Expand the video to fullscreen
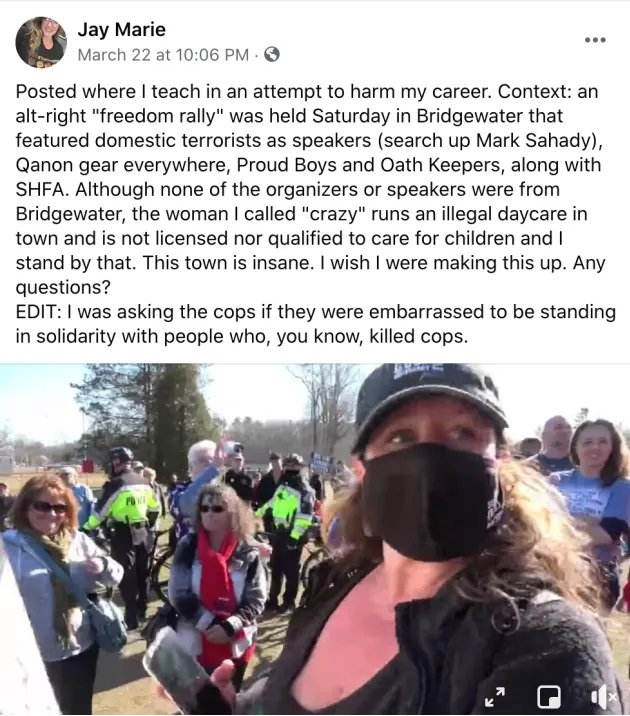Image resolution: width=630 pixels, height=716 pixels. click(495, 696)
